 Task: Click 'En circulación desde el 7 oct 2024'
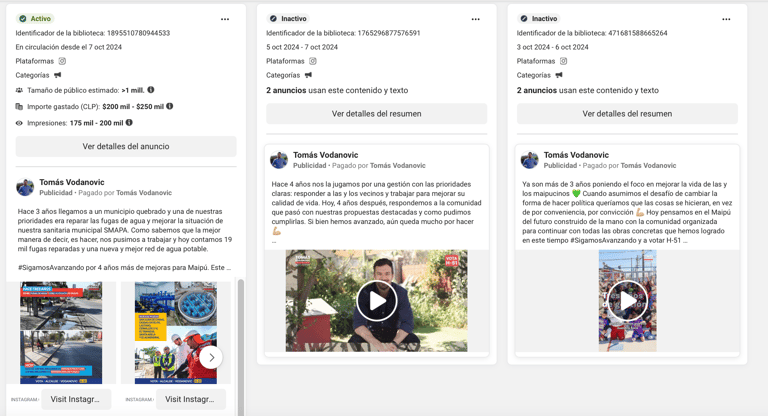(69, 47)
